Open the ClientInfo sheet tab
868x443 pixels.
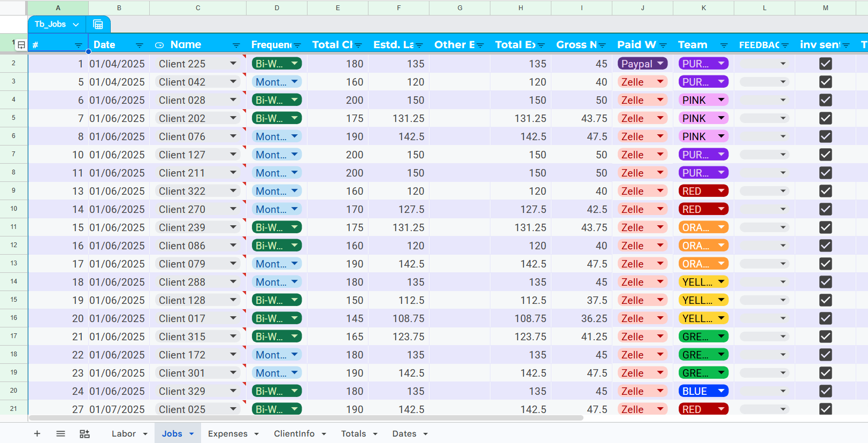[x=294, y=433]
